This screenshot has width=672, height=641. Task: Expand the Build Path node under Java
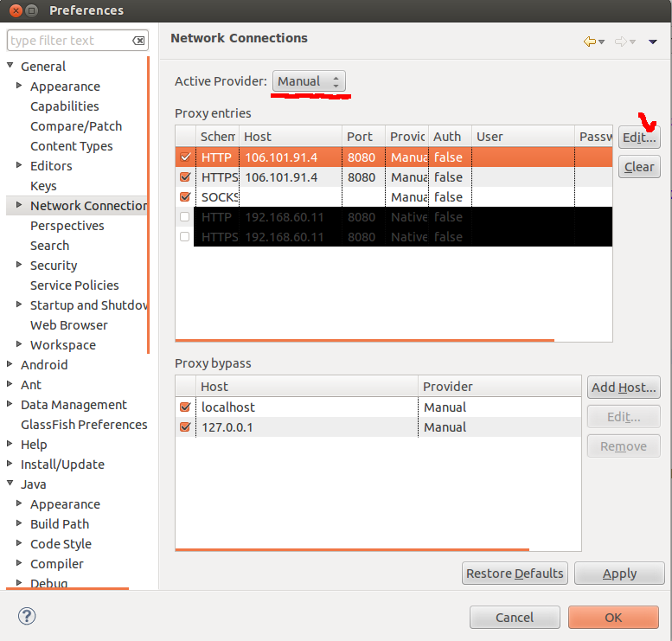19,523
